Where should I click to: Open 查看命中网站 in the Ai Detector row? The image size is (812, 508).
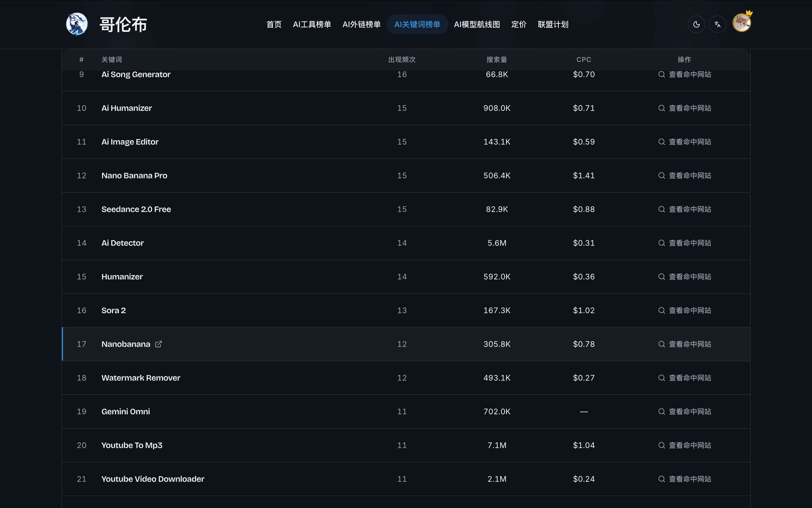[x=685, y=243]
